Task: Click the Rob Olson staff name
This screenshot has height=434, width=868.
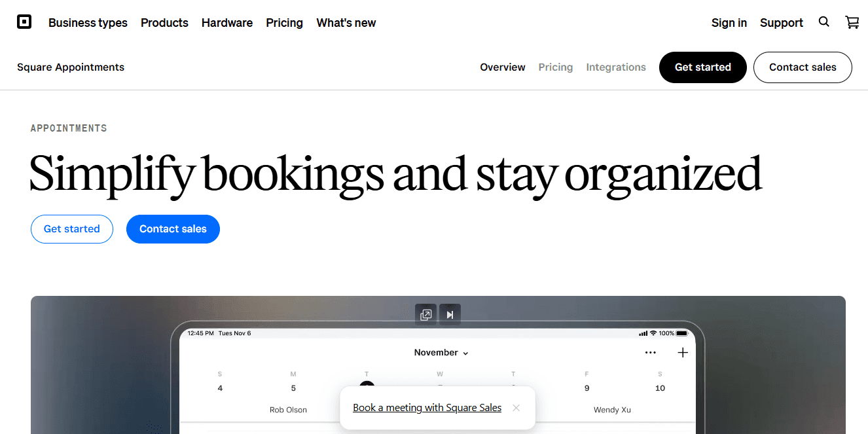Action: [288, 410]
